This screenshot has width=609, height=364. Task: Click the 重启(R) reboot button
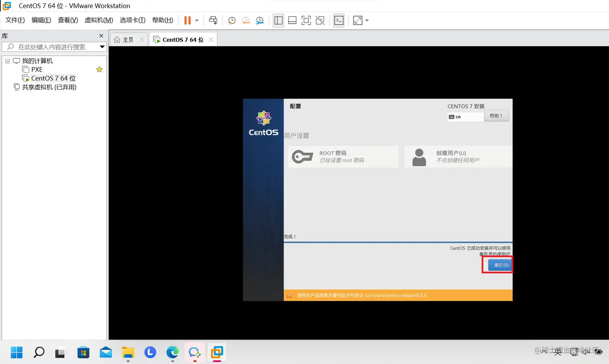pyautogui.click(x=501, y=265)
